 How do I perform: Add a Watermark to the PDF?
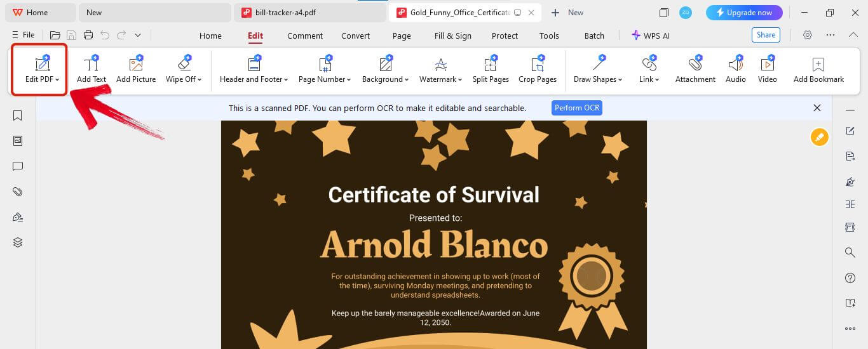(x=441, y=69)
